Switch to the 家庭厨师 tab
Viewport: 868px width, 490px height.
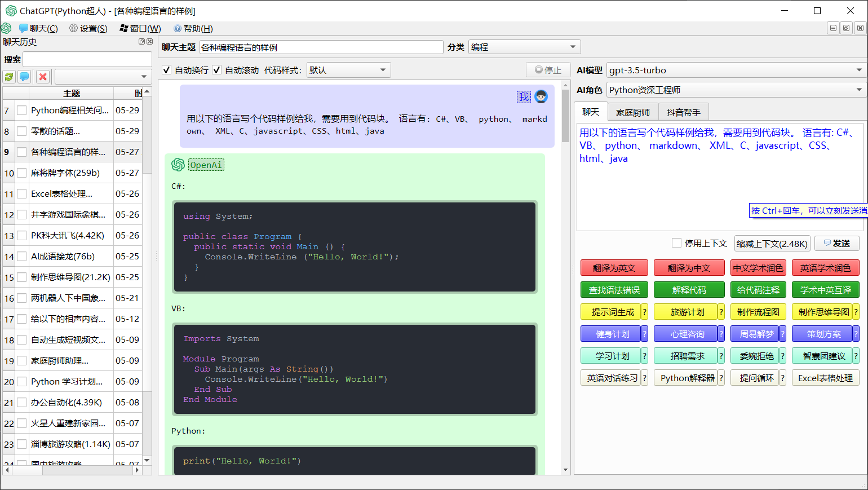[633, 112]
